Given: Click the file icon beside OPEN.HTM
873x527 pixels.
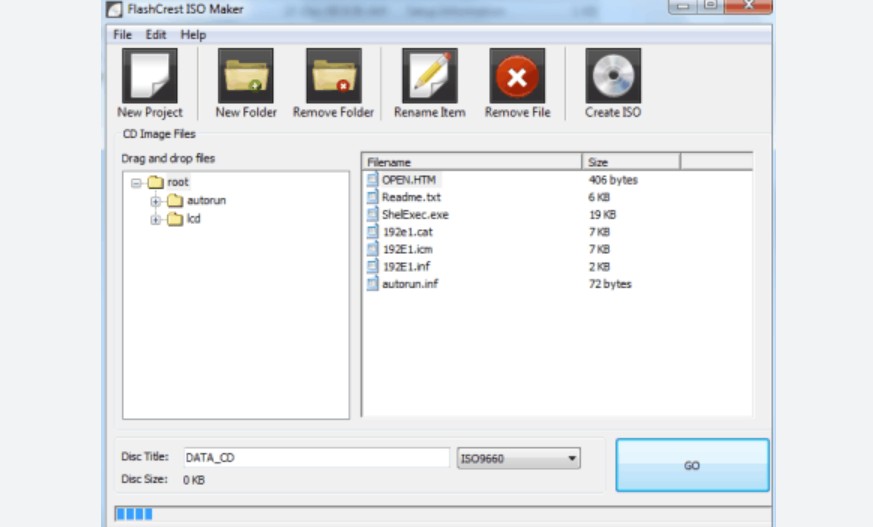Looking at the screenshot, I should point(372,180).
